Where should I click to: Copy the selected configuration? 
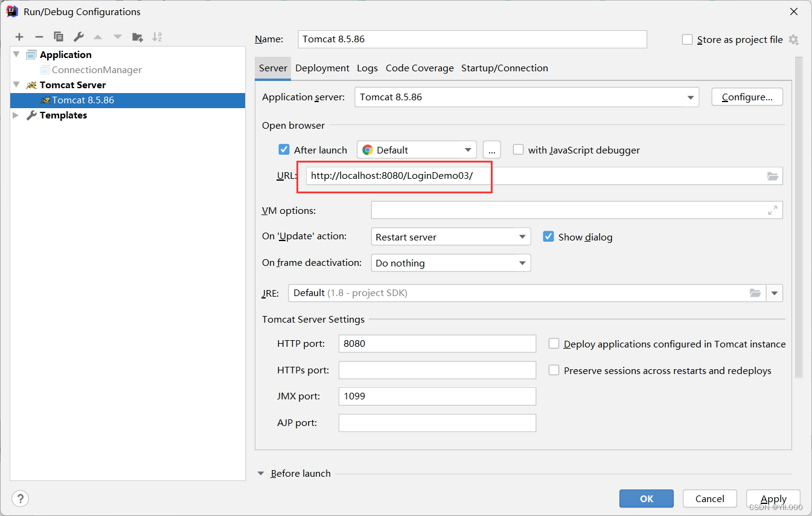59,37
